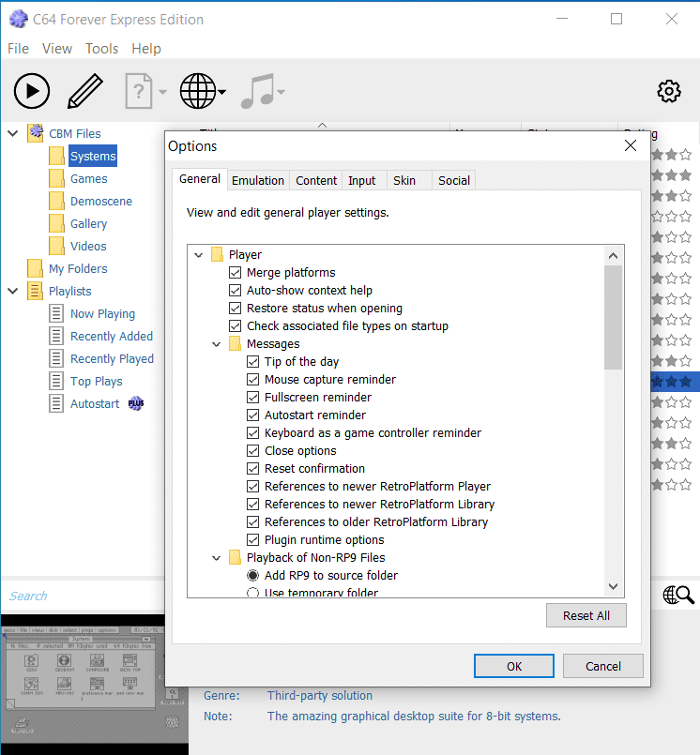Click Playback of Non-RP9 Files folder icon

(236, 558)
